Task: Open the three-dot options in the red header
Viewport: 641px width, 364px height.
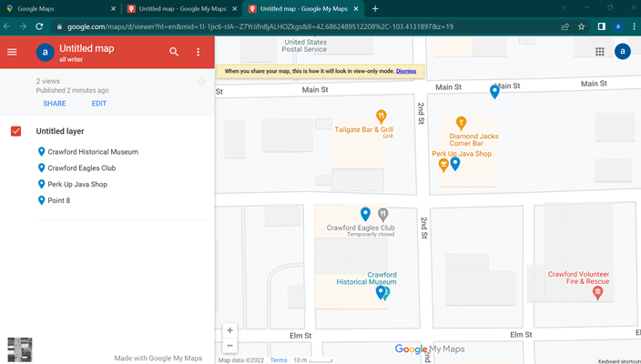Action: click(x=198, y=52)
